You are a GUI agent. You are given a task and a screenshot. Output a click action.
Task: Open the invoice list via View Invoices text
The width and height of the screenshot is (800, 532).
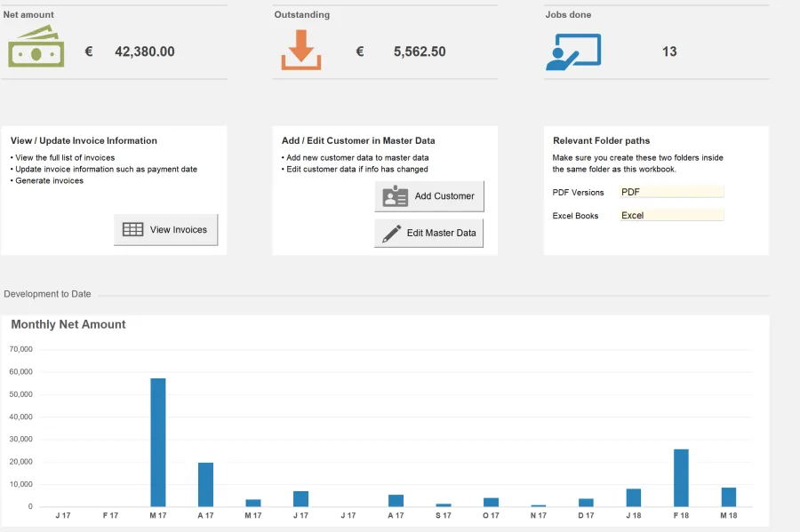pos(178,229)
